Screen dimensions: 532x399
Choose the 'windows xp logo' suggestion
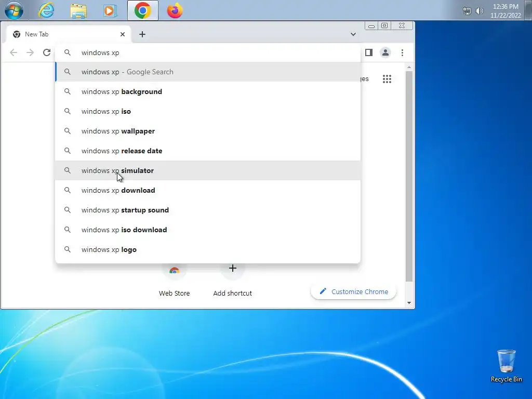(x=208, y=249)
